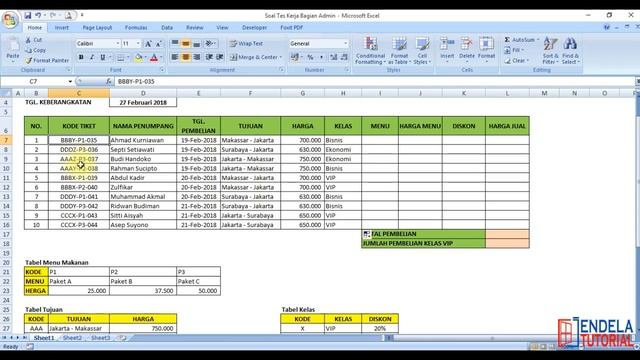The width and height of the screenshot is (640, 360).
Task: Open Find & Select menu
Action: [x=570, y=51]
